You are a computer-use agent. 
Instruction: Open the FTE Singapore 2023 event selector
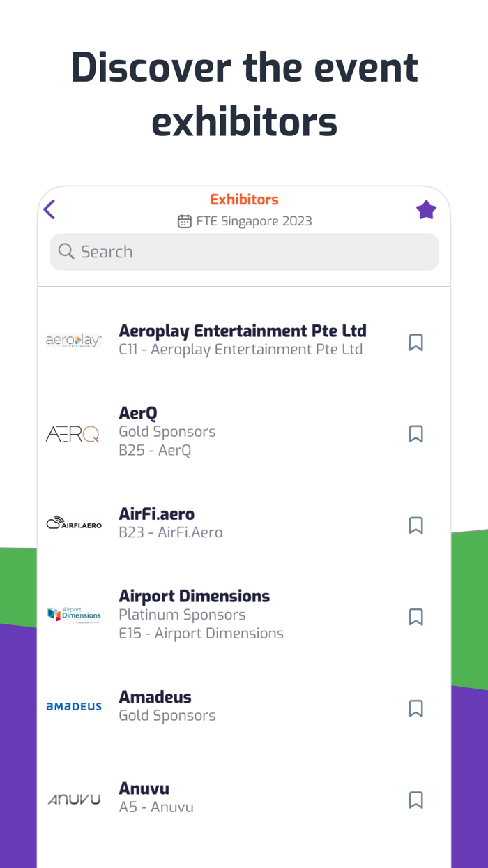(254, 220)
